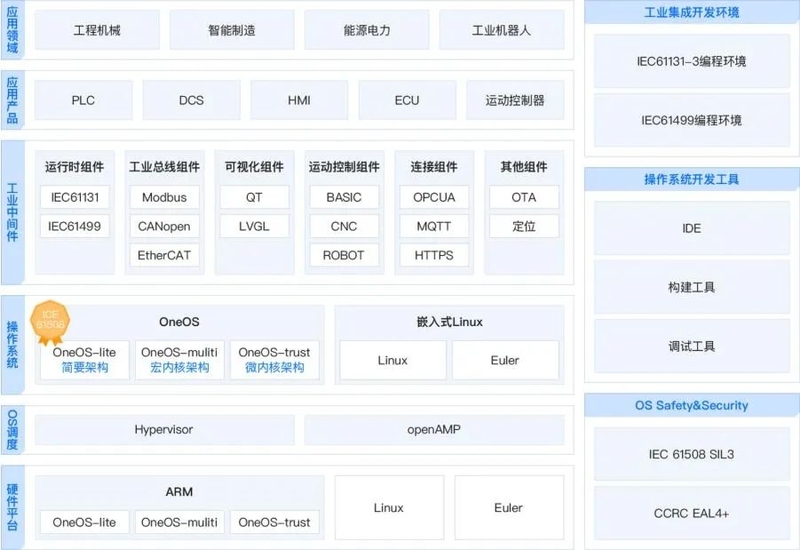The image size is (800, 550).
Task: Select ROBOT under 运动控制组件
Action: (x=344, y=255)
